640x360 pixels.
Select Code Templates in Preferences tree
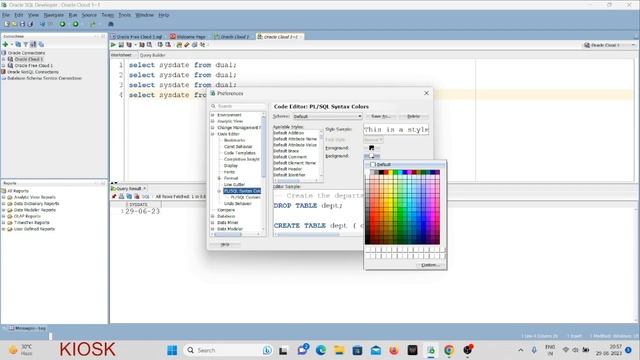click(240, 153)
